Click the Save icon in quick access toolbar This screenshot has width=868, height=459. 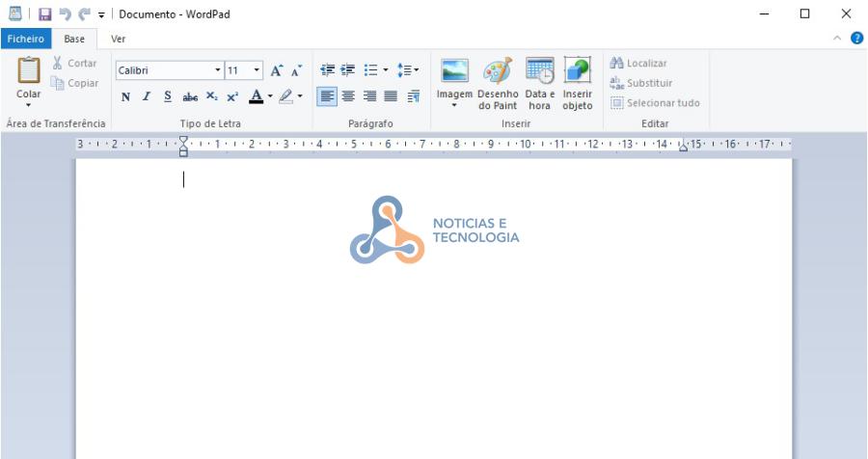[44, 14]
